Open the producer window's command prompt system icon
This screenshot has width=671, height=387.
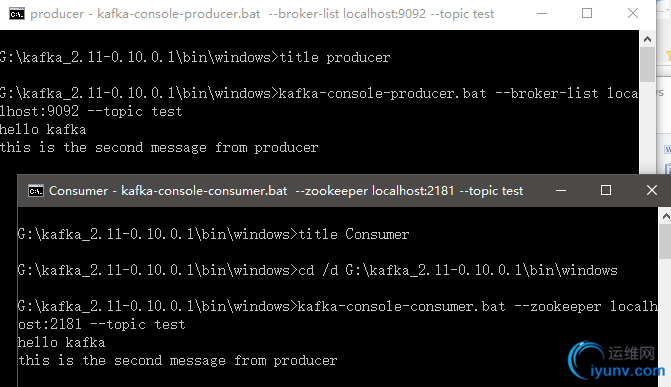coord(17,14)
